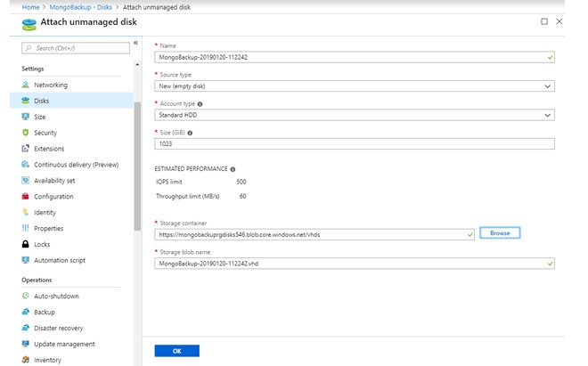
Task: Open the Auto-shutdown clock icon
Action: coord(26,296)
